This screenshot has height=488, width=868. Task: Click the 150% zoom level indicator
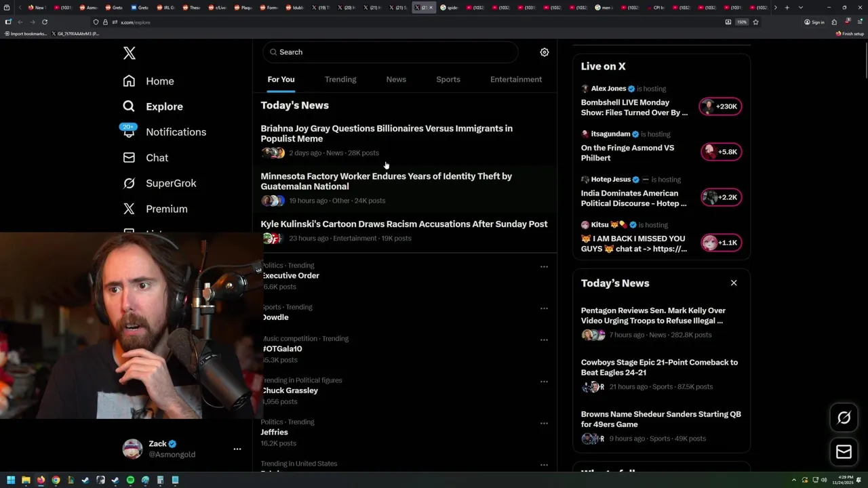click(x=742, y=22)
